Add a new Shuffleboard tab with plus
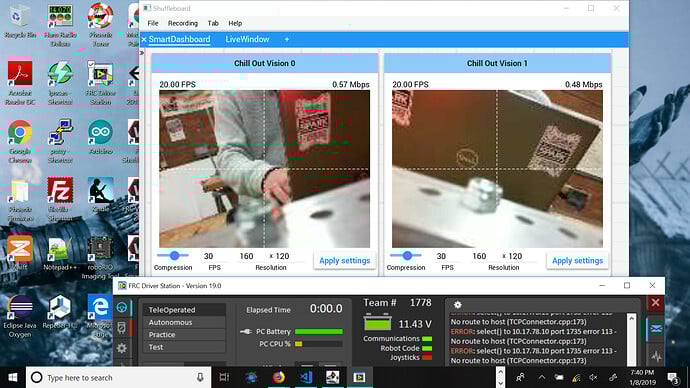Screen dimensions: 690x388 click(286, 40)
